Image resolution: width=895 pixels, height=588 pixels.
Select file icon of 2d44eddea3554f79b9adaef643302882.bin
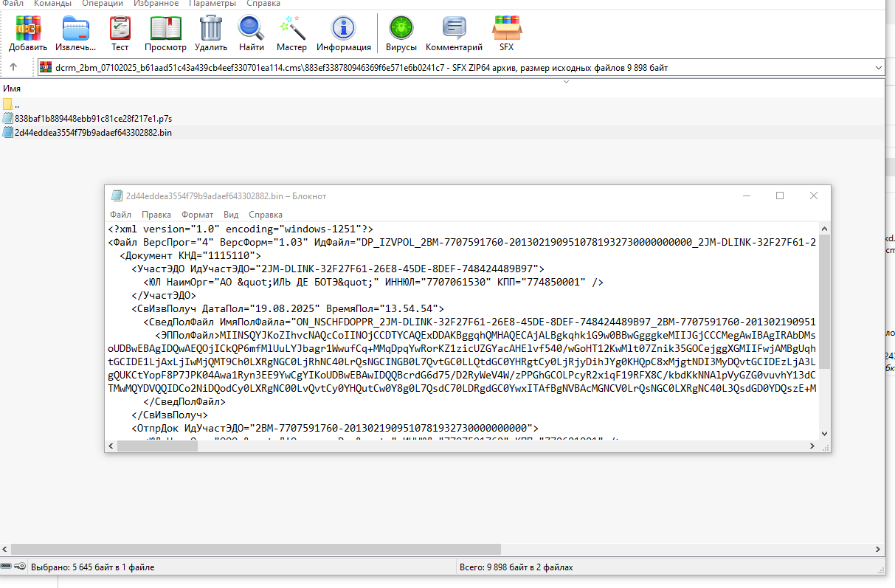pyautogui.click(x=7, y=132)
